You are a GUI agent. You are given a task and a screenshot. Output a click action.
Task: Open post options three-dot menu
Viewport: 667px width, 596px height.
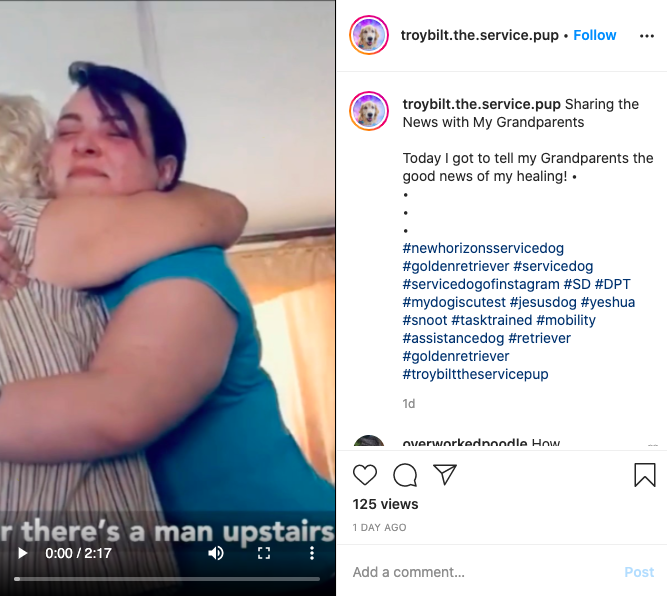[647, 36]
